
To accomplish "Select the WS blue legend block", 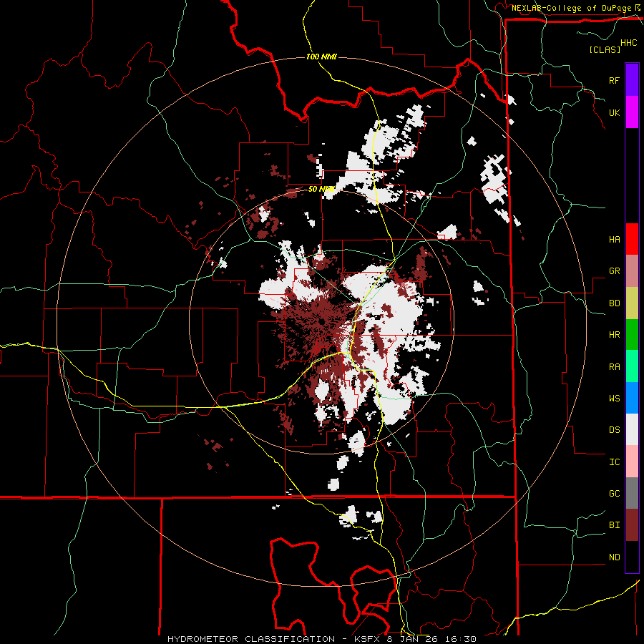I will tap(632, 398).
